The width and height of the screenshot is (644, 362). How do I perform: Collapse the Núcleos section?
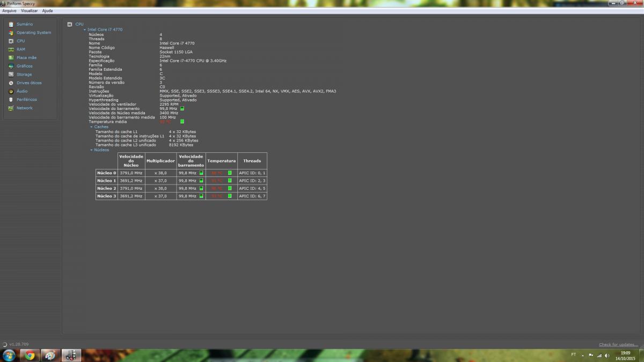pos(91,150)
